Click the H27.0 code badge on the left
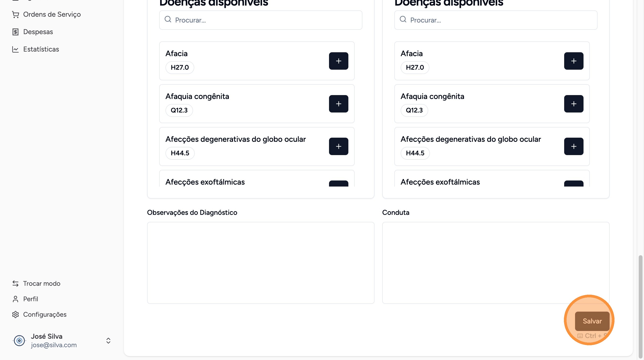The height and width of the screenshot is (360, 644). click(x=180, y=67)
